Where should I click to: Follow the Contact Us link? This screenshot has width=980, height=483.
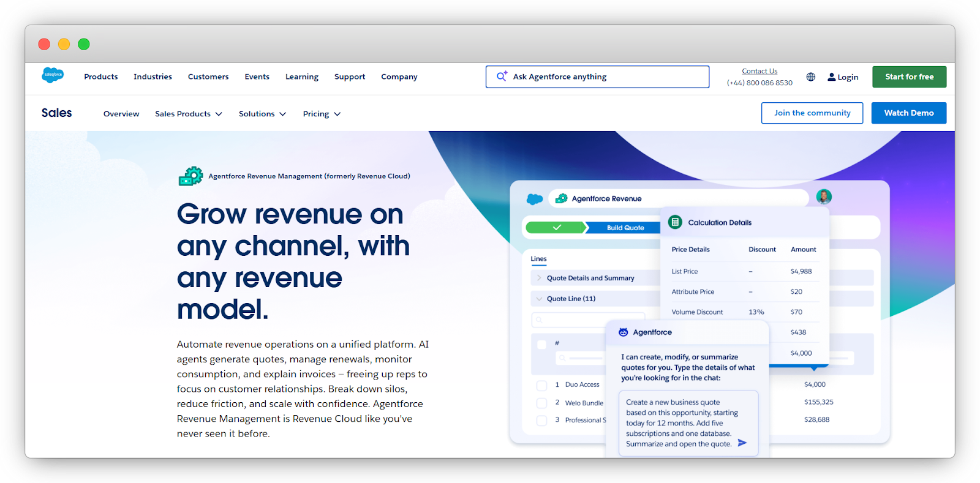[759, 71]
